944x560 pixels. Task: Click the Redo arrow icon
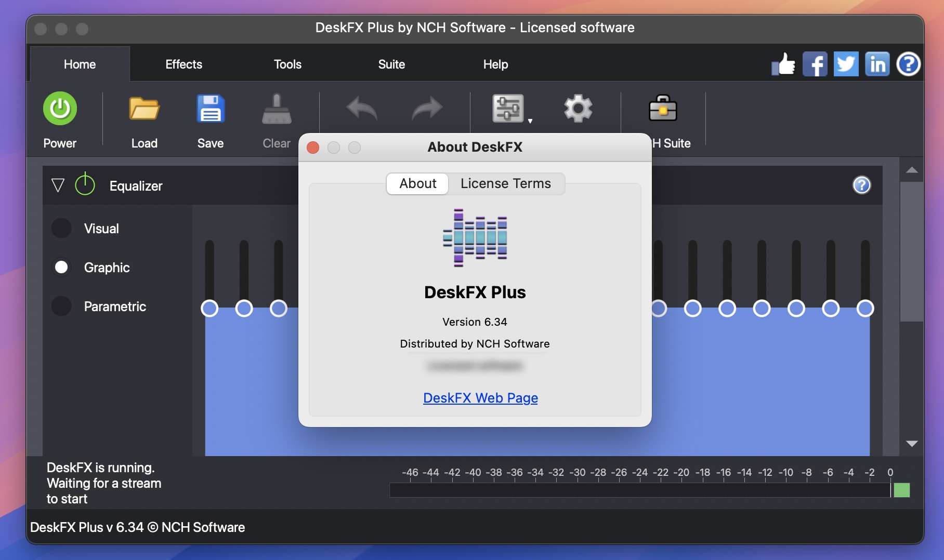[427, 109]
